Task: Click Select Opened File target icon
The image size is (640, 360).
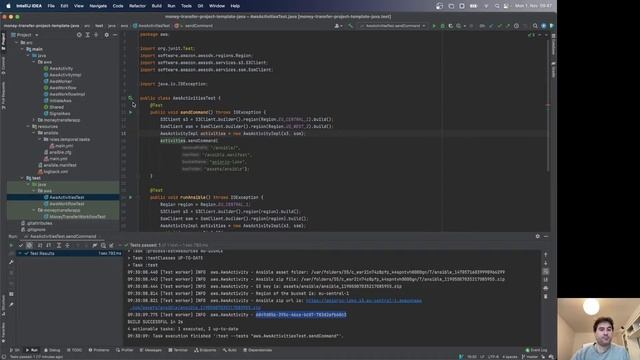Action: (79, 35)
